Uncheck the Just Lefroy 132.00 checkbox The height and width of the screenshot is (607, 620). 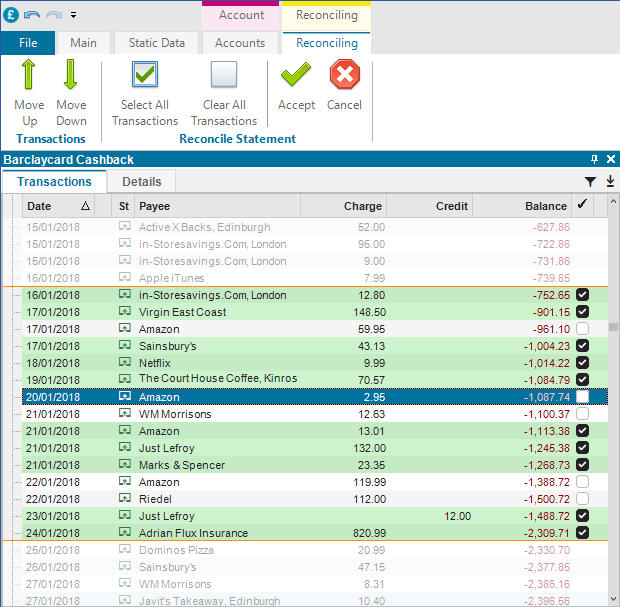click(582, 448)
